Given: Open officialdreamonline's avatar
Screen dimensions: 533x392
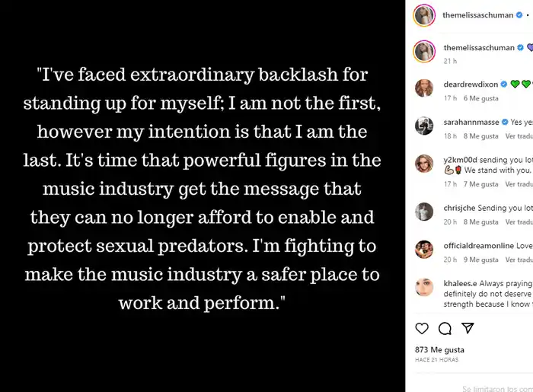Looking at the screenshot, I should tap(424, 250).
